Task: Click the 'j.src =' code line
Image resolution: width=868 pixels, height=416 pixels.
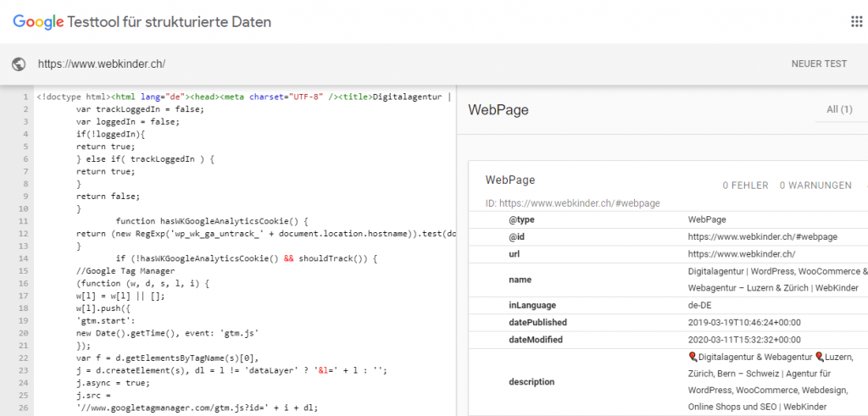Action: pyautogui.click(x=93, y=396)
